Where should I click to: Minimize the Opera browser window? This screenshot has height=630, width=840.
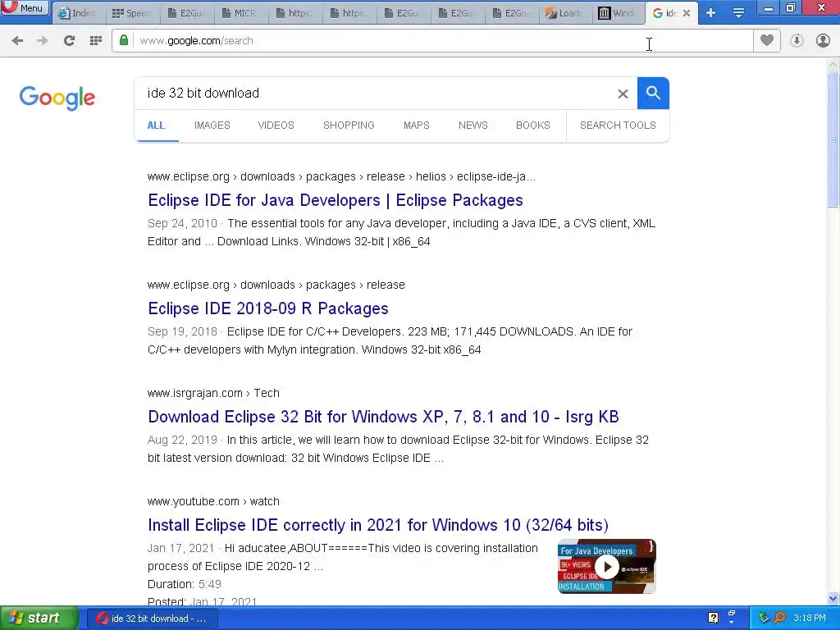(769, 8)
